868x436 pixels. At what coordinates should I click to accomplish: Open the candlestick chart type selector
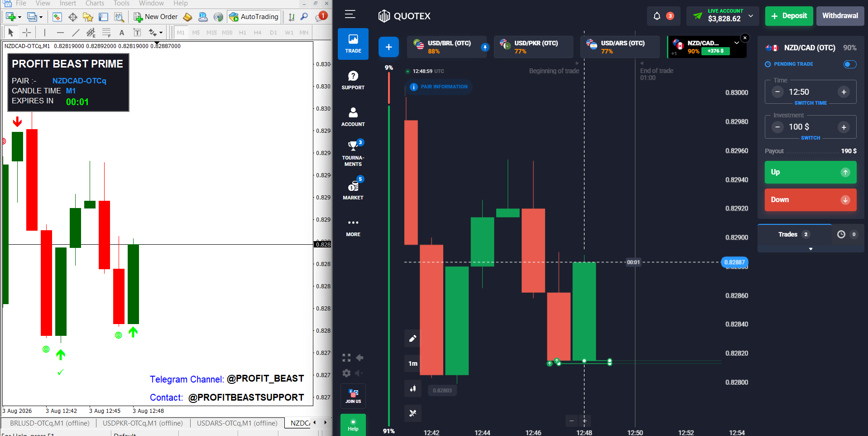[x=412, y=388]
